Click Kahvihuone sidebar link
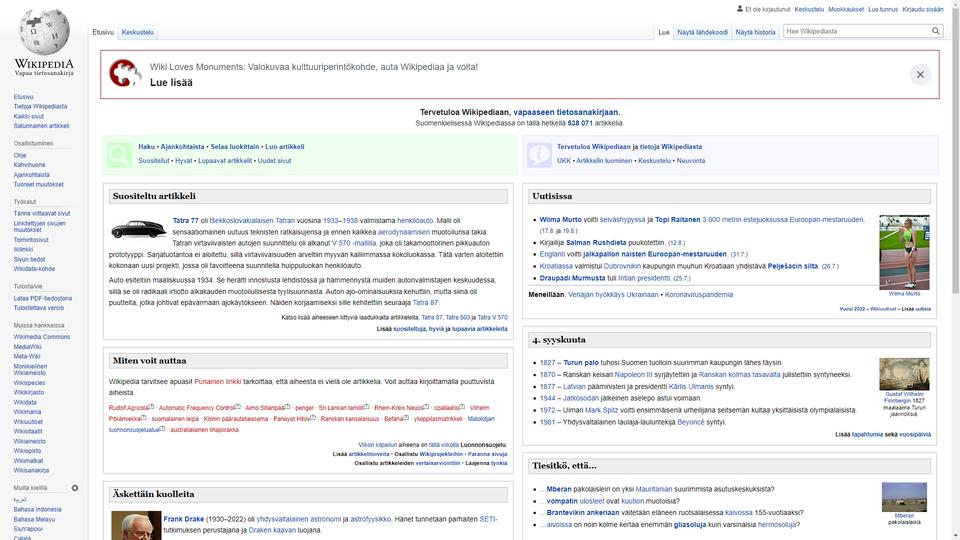This screenshot has height=540, width=960. point(29,165)
